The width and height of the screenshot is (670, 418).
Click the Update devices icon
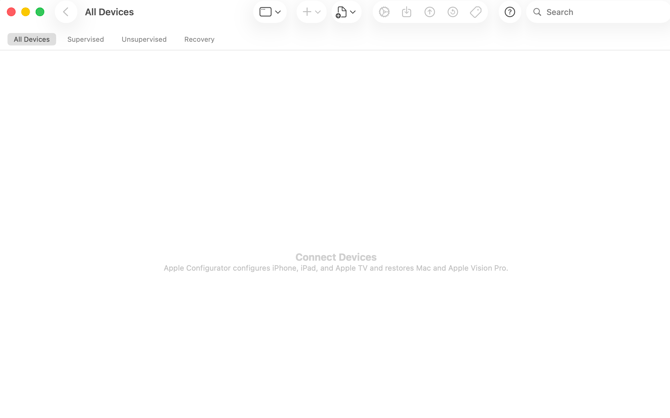pyautogui.click(x=406, y=12)
